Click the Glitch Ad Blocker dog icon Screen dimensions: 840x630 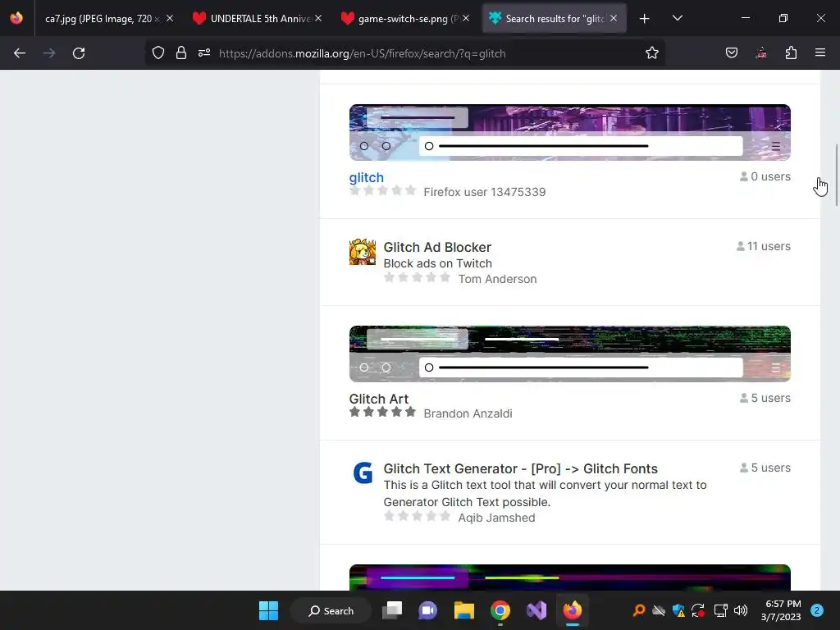(x=363, y=253)
